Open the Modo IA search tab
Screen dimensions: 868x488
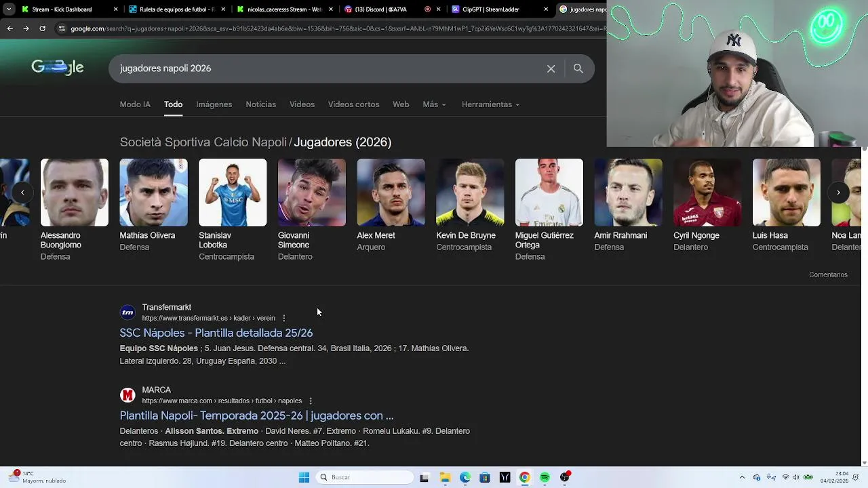click(135, 104)
